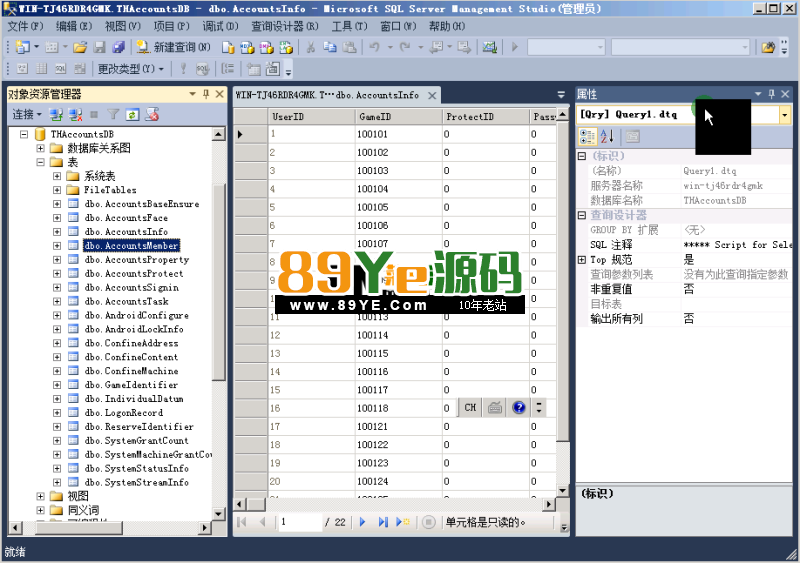Open the 工具(T) menu
The width and height of the screenshot is (800, 563).
pyautogui.click(x=349, y=26)
